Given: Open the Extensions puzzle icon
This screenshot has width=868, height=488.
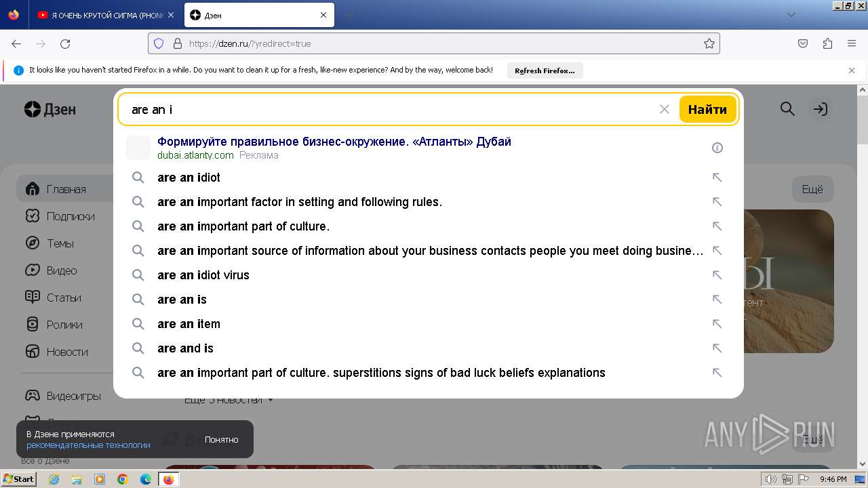Looking at the screenshot, I should [x=827, y=43].
